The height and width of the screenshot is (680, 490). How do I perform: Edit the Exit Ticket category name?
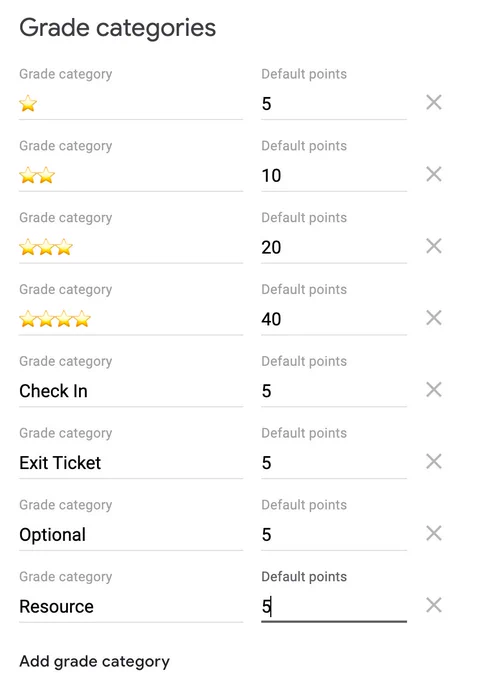pyautogui.click(x=131, y=463)
